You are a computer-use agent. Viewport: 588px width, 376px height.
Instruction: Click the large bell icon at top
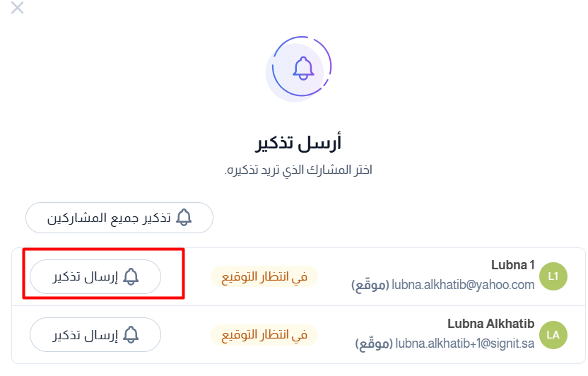[303, 69]
